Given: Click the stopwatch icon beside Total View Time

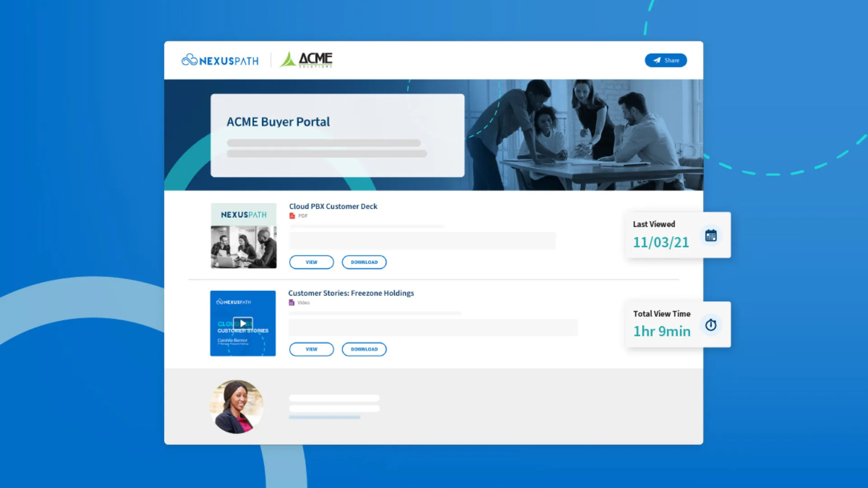Looking at the screenshot, I should 711,325.
